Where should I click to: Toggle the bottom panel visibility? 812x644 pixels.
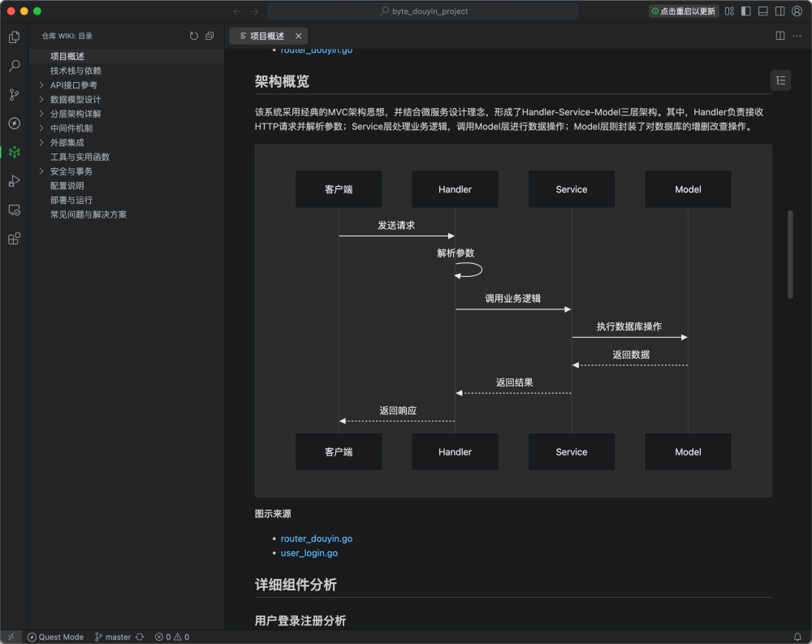(x=762, y=11)
